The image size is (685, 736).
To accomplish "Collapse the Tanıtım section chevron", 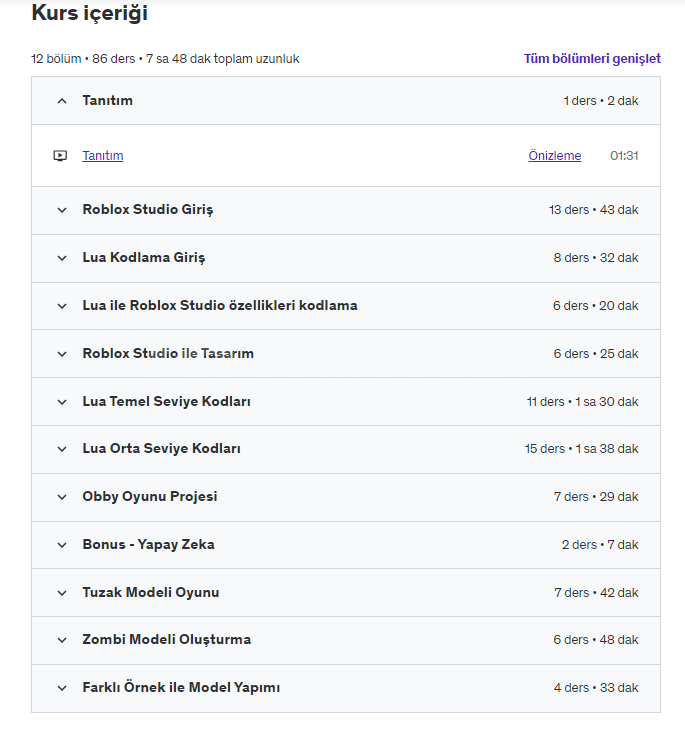I will click(62, 101).
